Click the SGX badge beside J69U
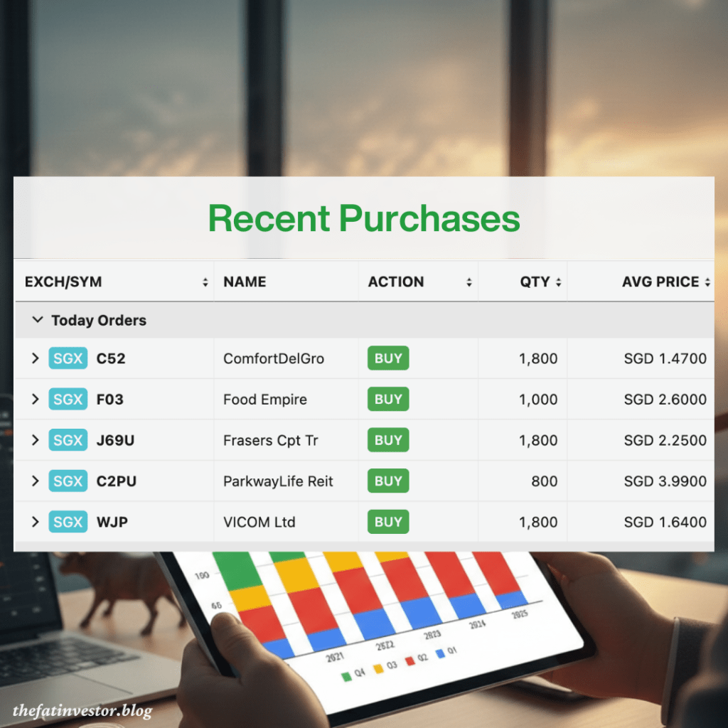Viewport: 728px width, 728px height. pos(68,440)
